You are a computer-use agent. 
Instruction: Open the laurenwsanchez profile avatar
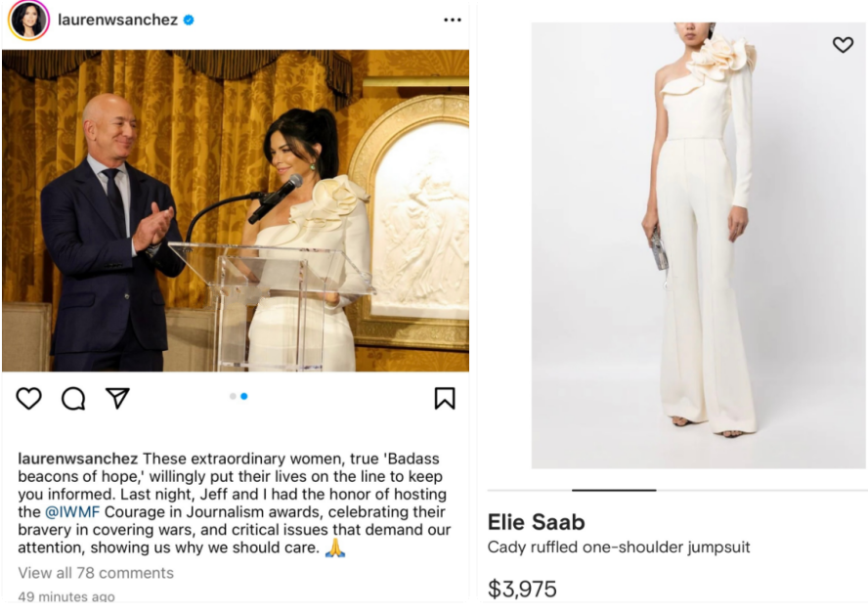(x=28, y=20)
